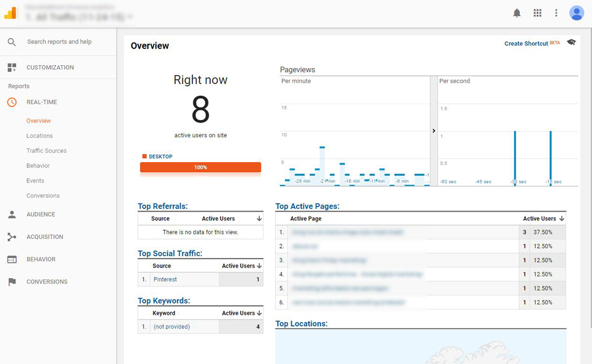Open the Audience section icon
This screenshot has width=592, height=364.
coord(12,214)
